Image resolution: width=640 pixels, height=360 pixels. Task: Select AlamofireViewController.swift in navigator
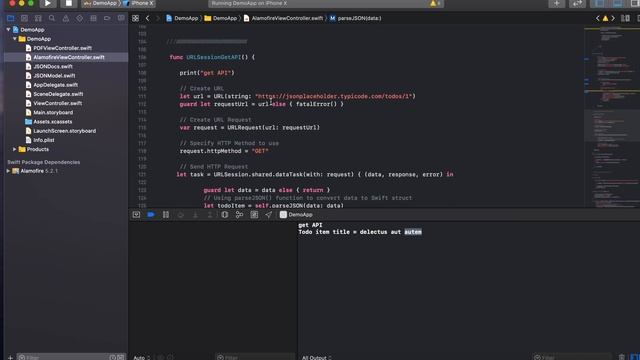click(x=65, y=58)
